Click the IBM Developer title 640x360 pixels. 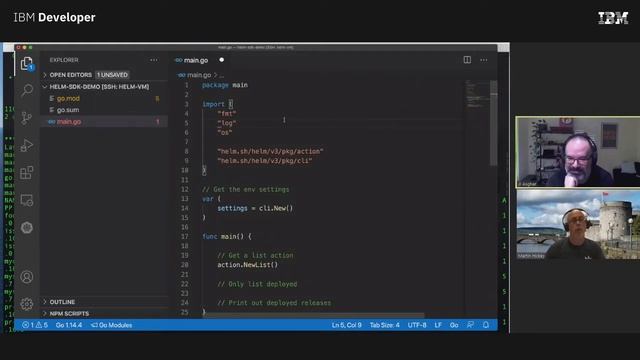pos(54,18)
